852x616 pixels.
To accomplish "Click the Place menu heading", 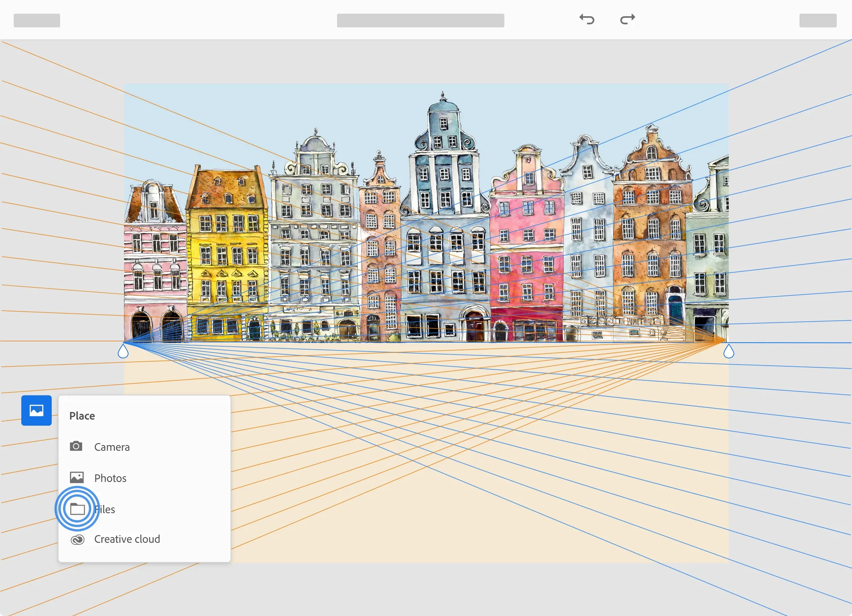I will (x=82, y=416).
